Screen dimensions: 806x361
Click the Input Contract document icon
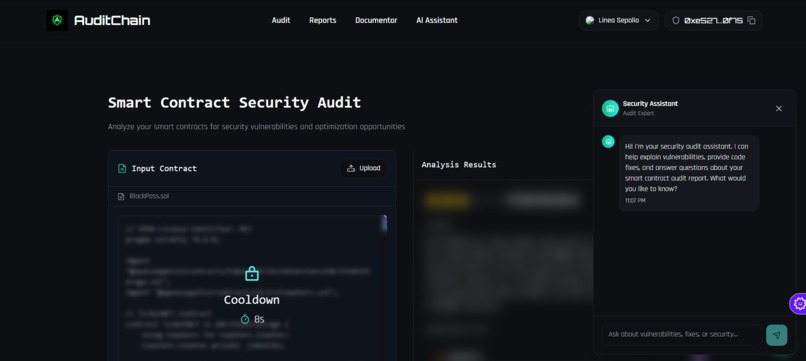[122, 168]
